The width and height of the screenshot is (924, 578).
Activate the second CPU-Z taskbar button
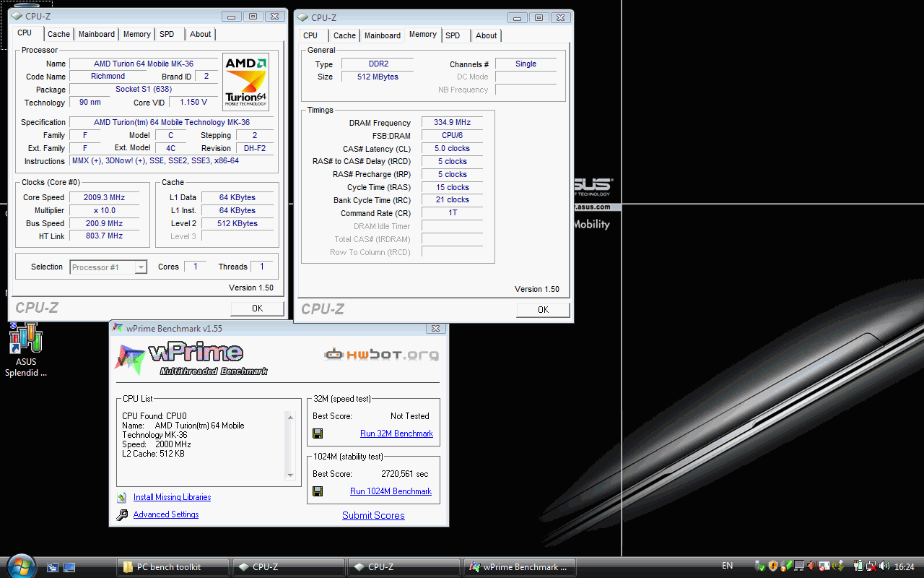[x=404, y=567]
